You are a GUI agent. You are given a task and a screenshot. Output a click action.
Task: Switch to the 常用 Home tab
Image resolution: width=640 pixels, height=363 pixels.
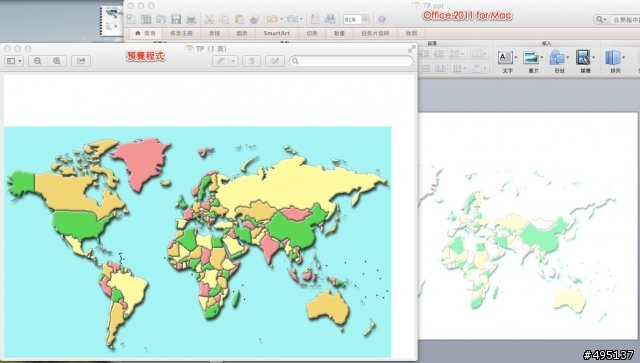point(145,33)
